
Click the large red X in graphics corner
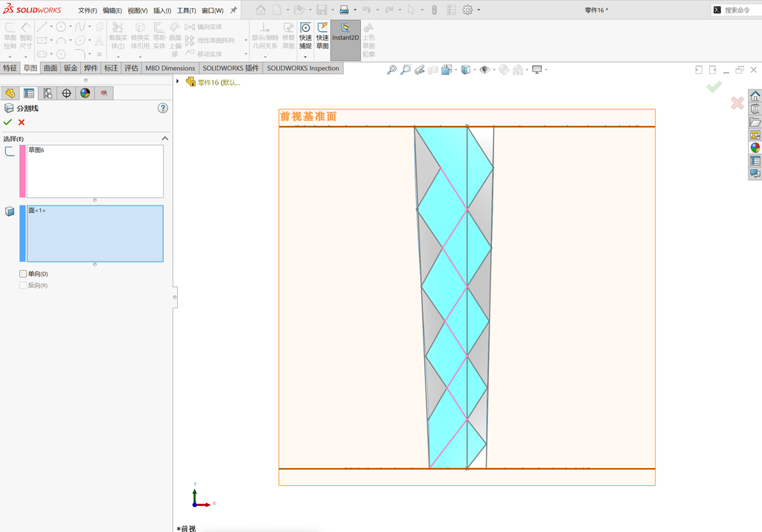click(x=737, y=103)
